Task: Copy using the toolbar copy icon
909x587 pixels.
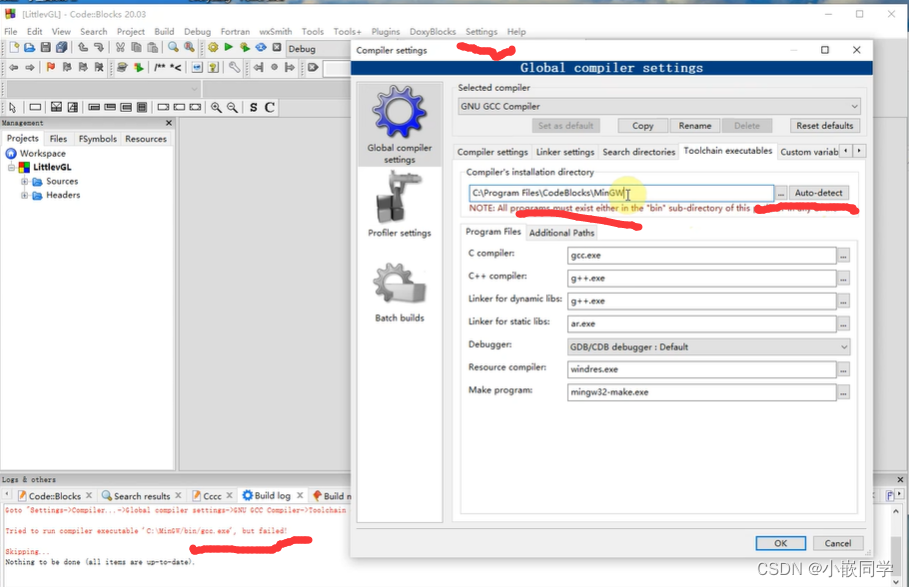Action: click(x=136, y=48)
